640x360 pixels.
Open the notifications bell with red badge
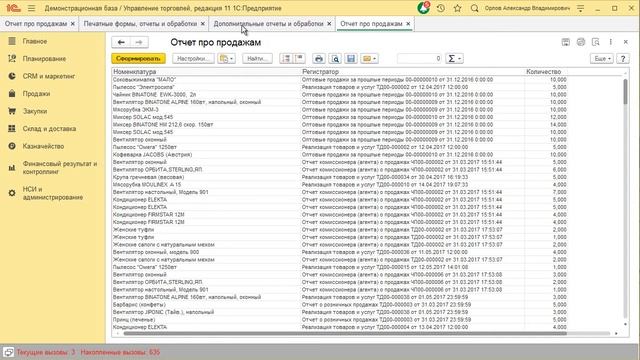[x=423, y=8]
